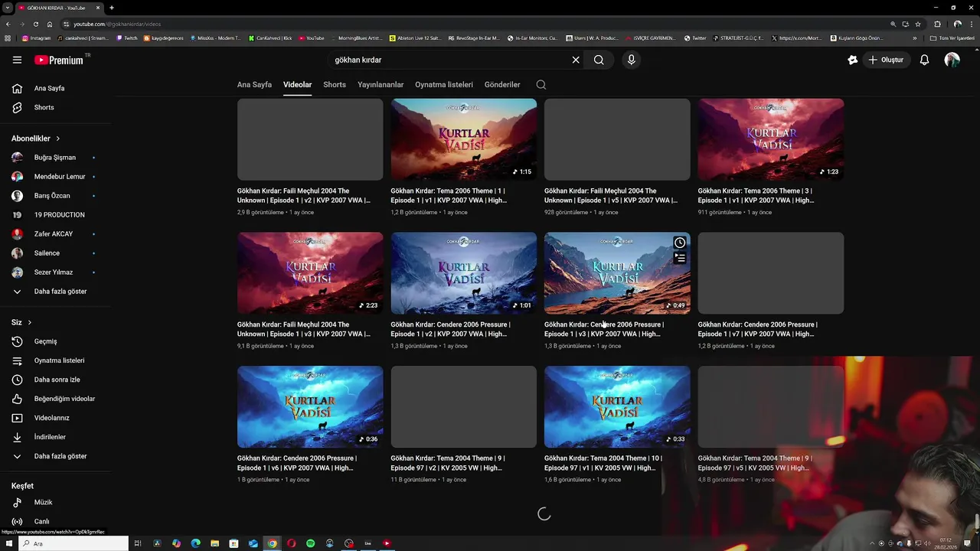Clear the search box text
Image resolution: width=980 pixels, height=551 pixels.
[x=576, y=60]
